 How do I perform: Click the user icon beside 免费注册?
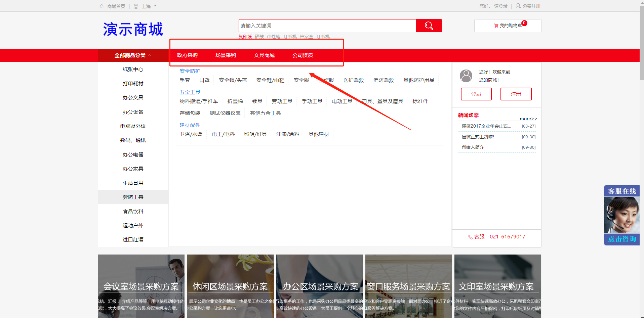518,6
